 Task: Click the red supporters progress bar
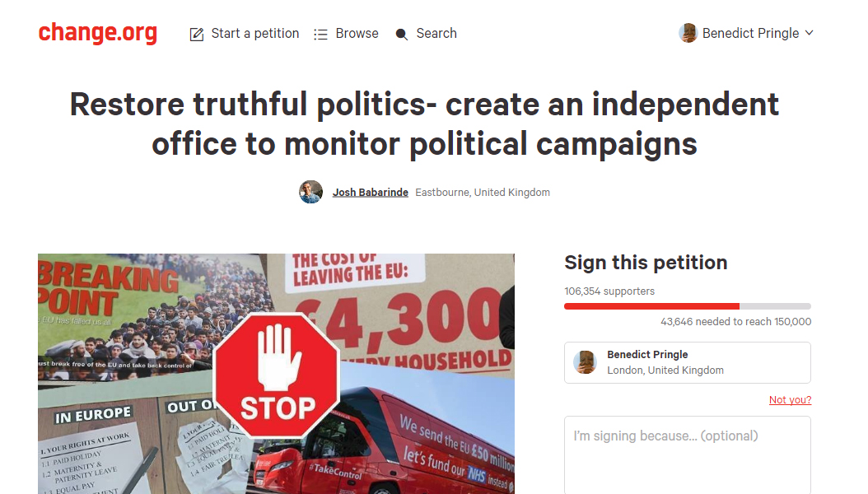tap(651, 306)
